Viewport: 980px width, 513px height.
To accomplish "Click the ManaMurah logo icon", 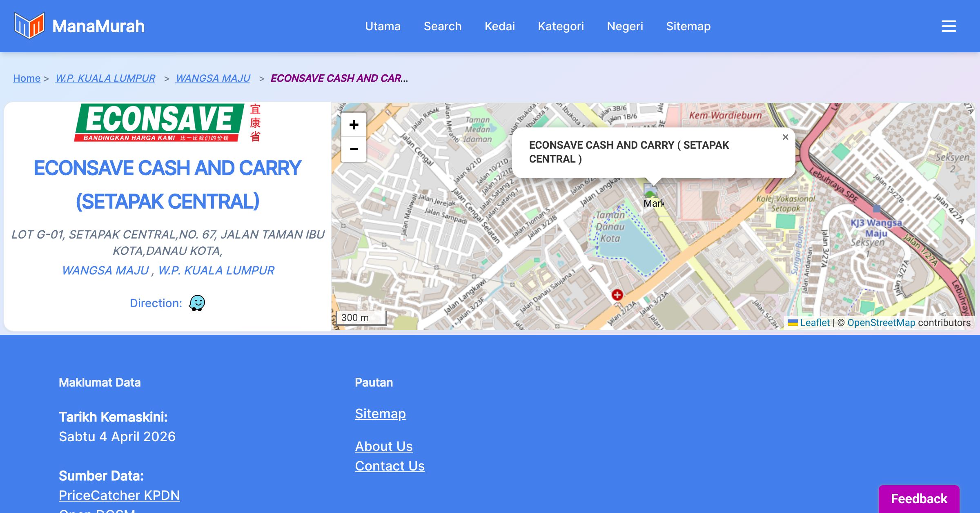I will tap(29, 26).
